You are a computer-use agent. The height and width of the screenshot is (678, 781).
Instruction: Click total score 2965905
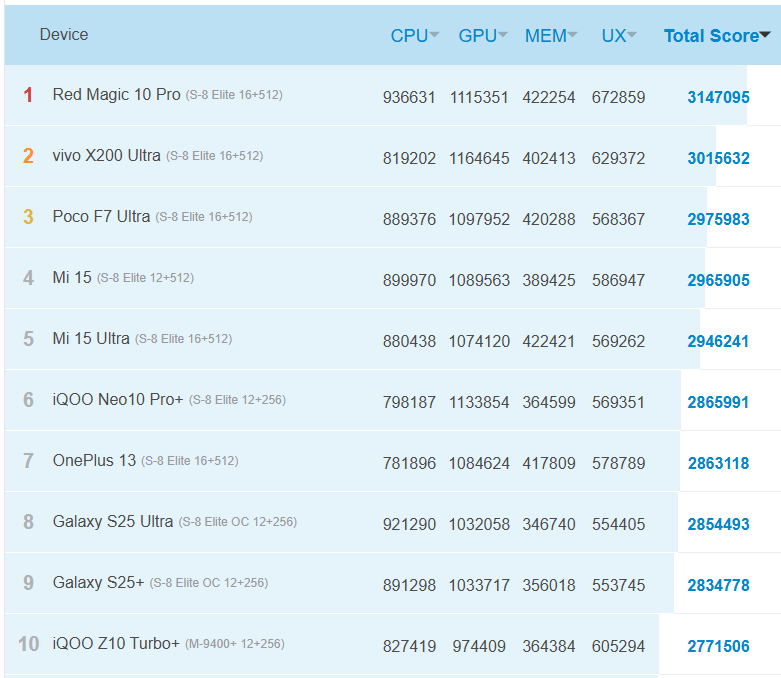pyautogui.click(x=718, y=280)
